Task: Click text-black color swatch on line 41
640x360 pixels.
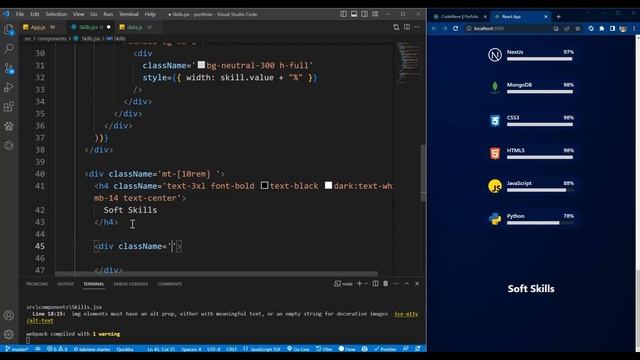Action: tap(264, 185)
